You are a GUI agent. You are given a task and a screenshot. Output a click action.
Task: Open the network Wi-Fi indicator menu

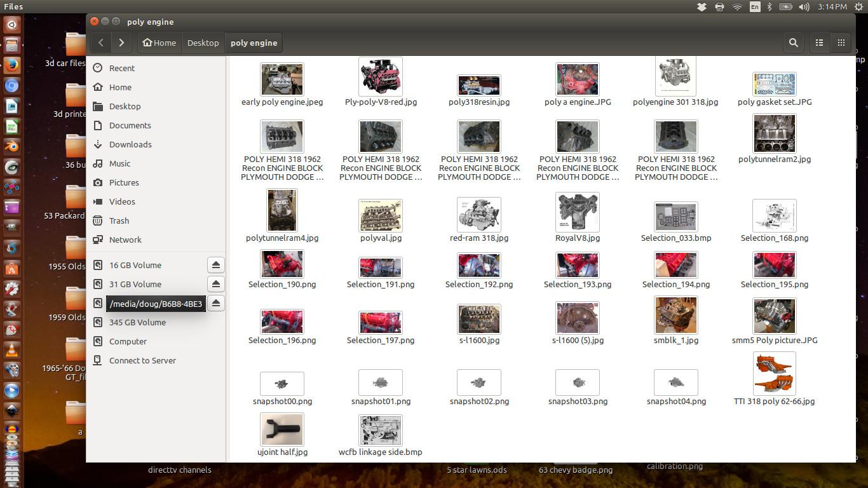[x=737, y=7]
